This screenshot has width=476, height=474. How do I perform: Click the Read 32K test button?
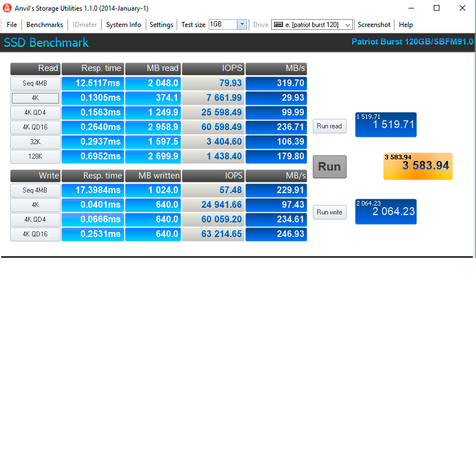coord(35,142)
